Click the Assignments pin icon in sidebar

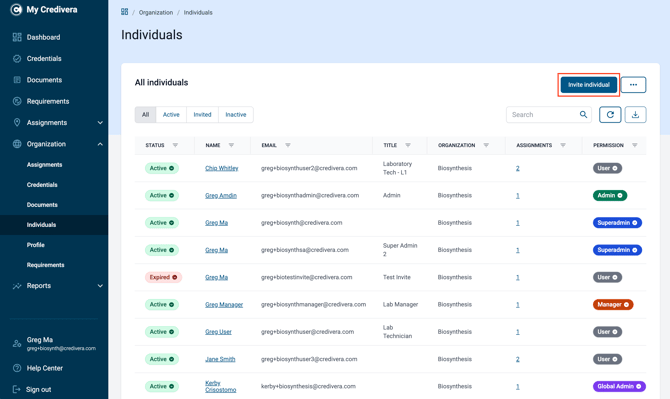17,123
